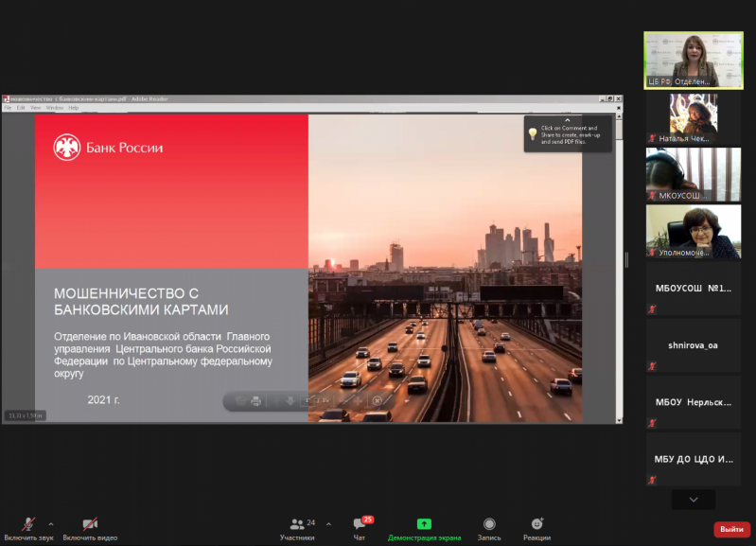Click the red Выйти leave button

pos(731,529)
